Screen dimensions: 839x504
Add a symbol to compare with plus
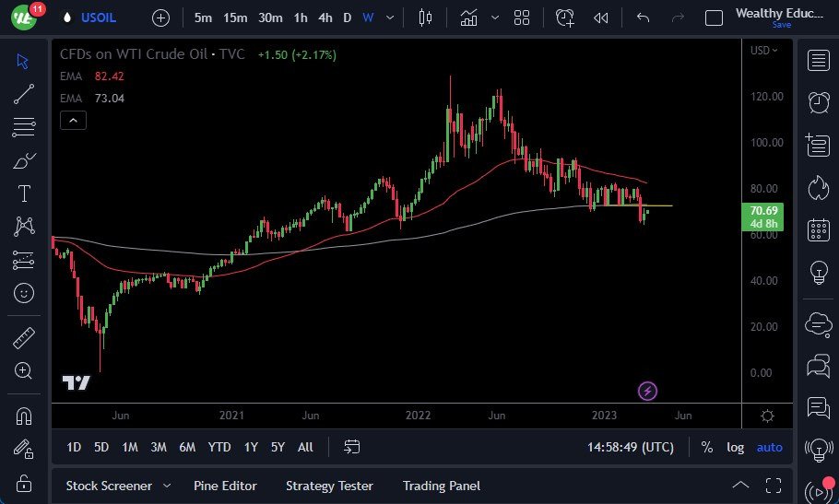pos(160,18)
